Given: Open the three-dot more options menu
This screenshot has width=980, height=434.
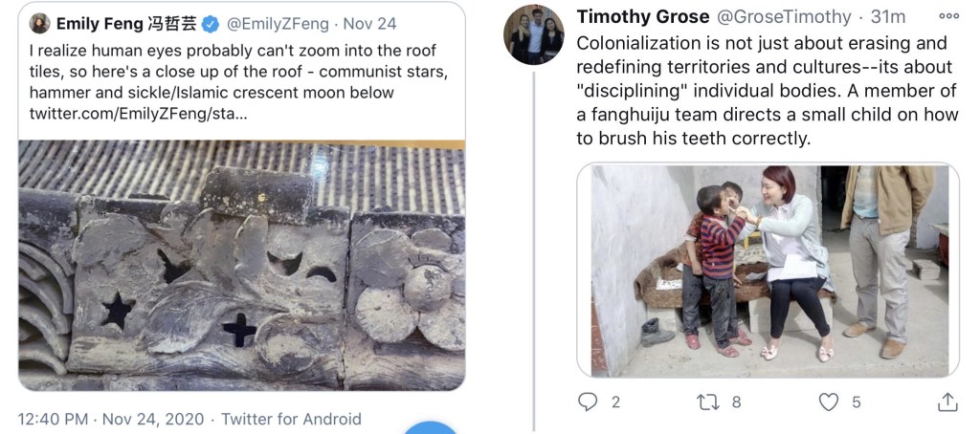Looking at the screenshot, I should tap(948, 16).
